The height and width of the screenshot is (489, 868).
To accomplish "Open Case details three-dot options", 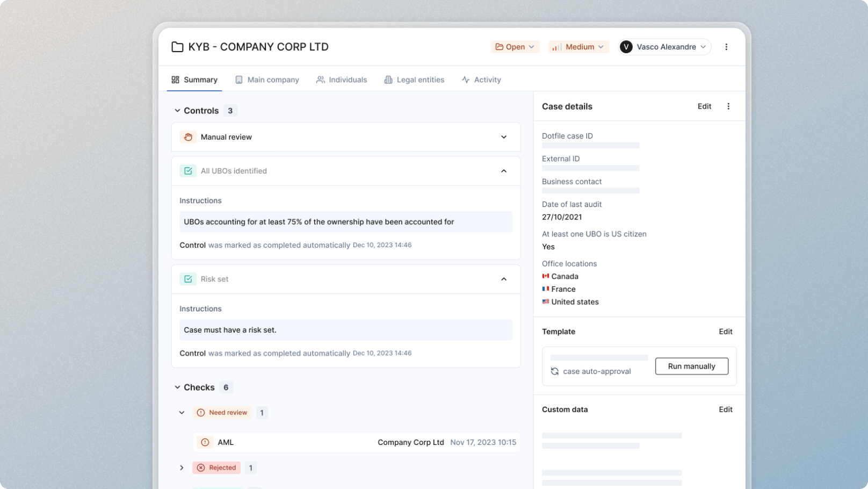I will (728, 106).
